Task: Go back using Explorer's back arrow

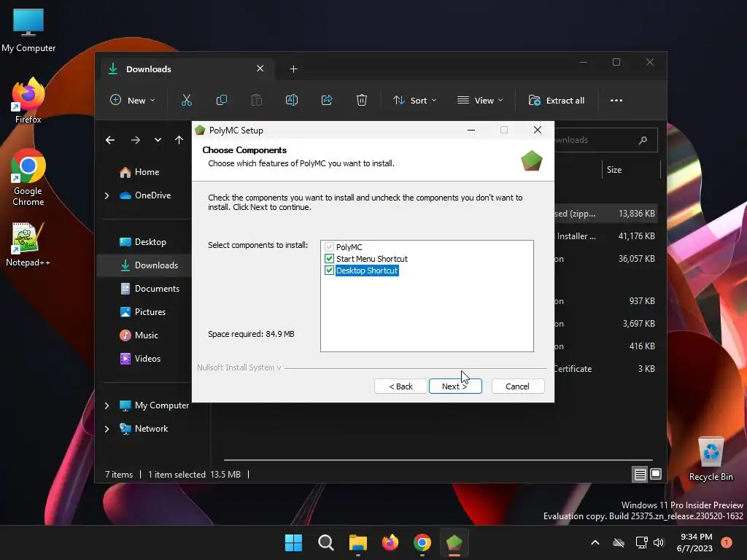Action: pos(110,140)
